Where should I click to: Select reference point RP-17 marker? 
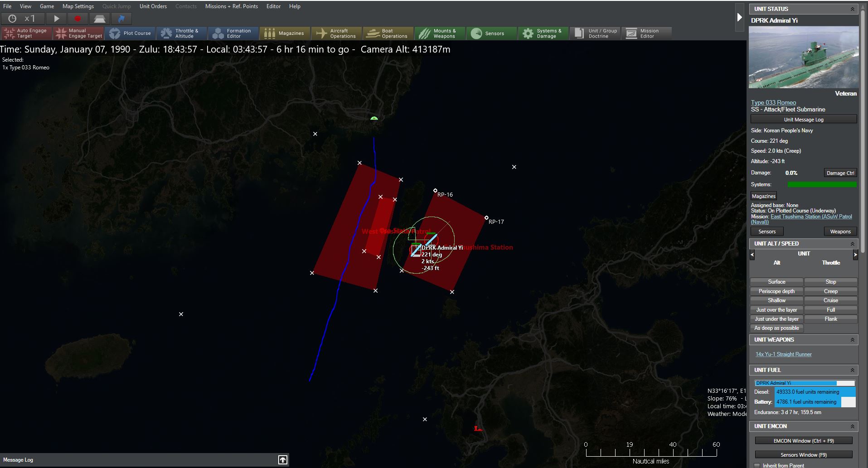pos(486,218)
